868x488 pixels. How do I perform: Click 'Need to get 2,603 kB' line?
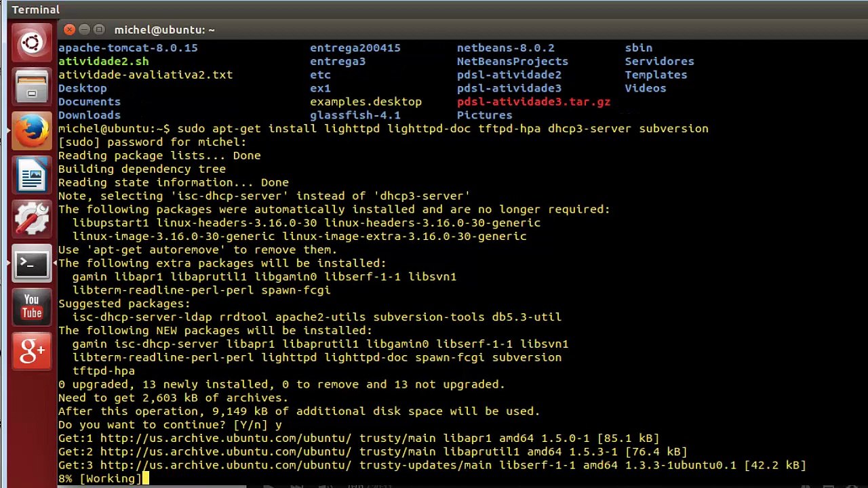[173, 398]
